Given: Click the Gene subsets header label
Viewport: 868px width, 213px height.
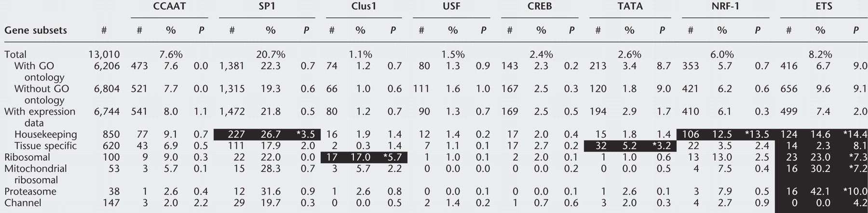Looking at the screenshot, I should coord(36,30).
